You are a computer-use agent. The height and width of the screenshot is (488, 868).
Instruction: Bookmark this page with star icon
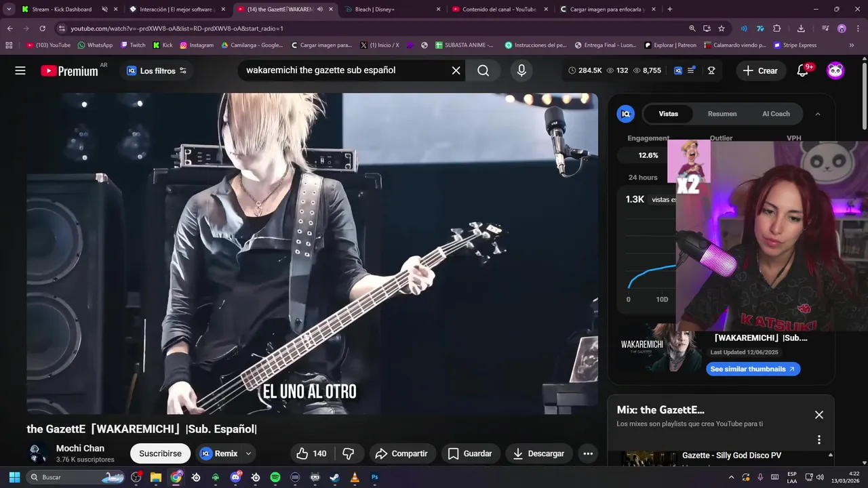[x=722, y=28]
